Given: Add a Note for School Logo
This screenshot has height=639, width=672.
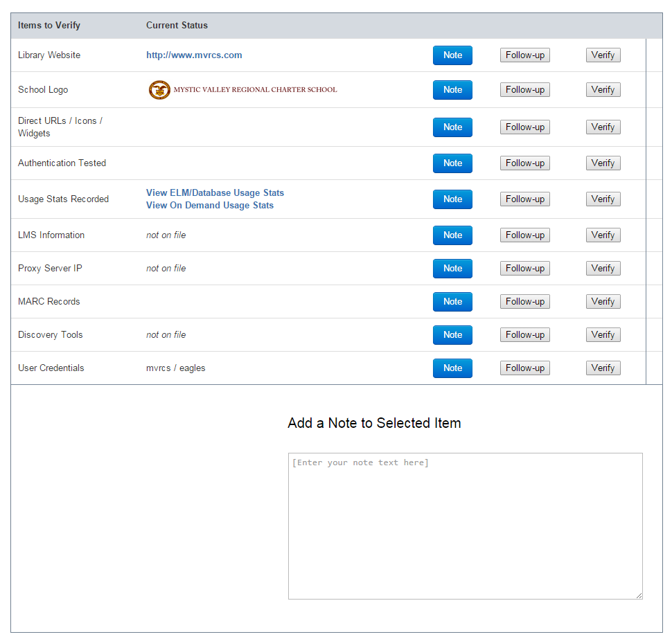Looking at the screenshot, I should tap(452, 90).
